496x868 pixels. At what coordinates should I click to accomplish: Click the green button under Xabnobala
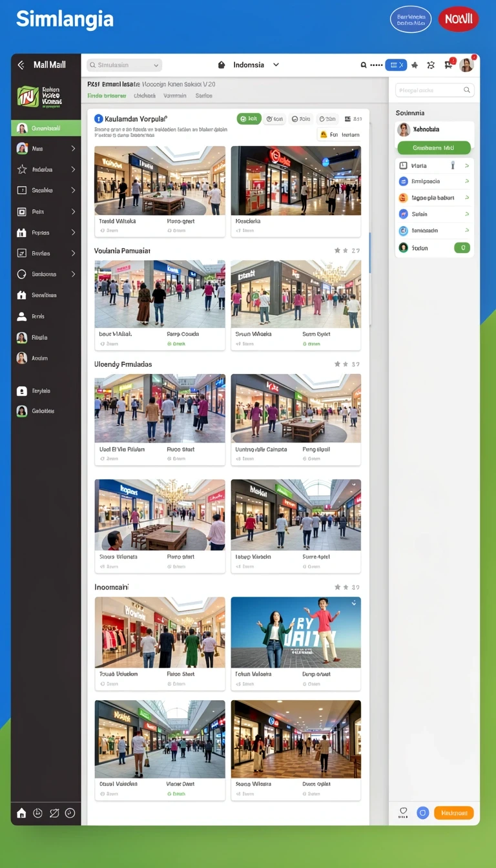tap(434, 148)
